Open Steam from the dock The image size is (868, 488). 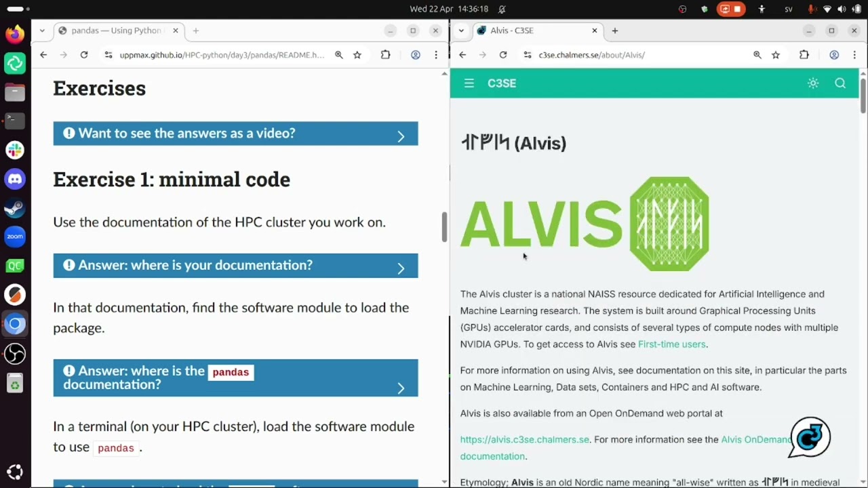pos(15,208)
